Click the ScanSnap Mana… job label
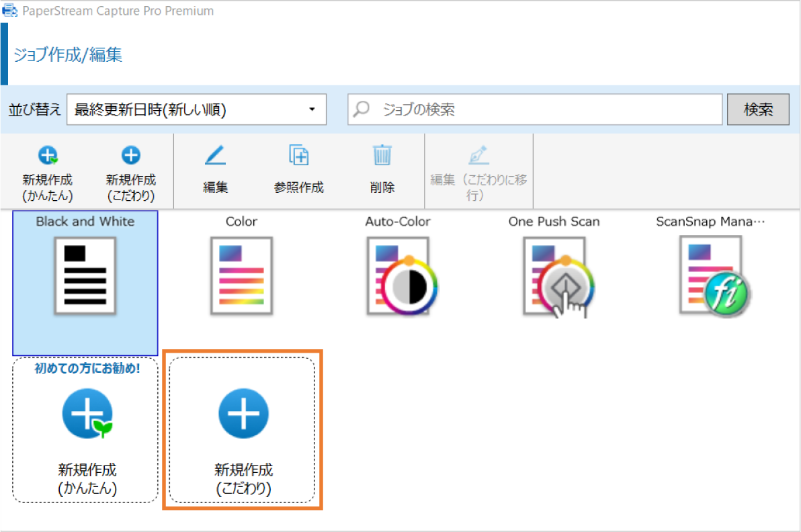801x532 pixels. click(x=710, y=222)
